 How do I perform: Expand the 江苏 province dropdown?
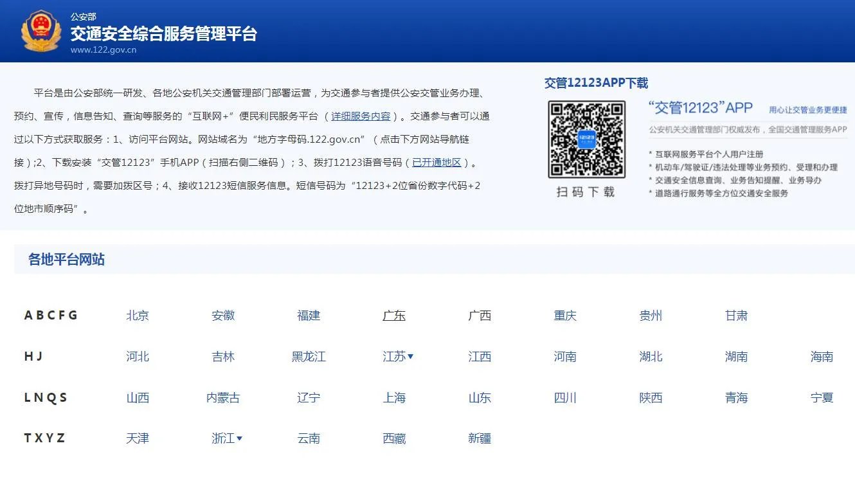tap(398, 357)
